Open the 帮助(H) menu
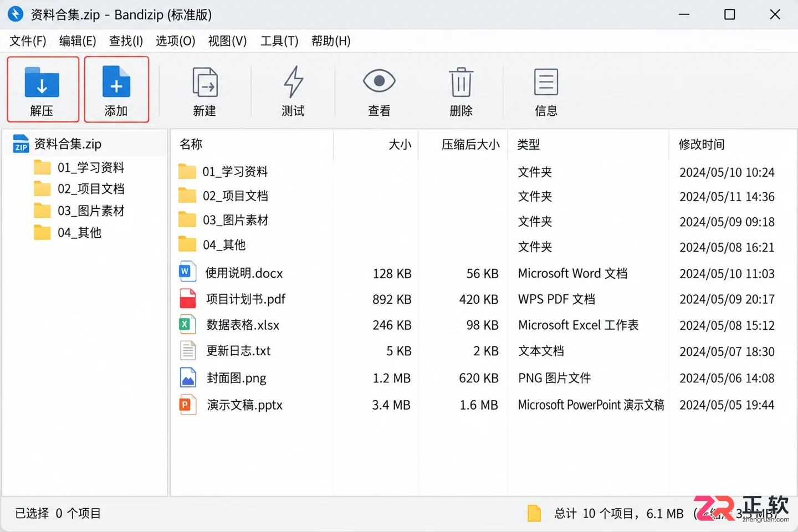The image size is (798, 532). pyautogui.click(x=331, y=41)
